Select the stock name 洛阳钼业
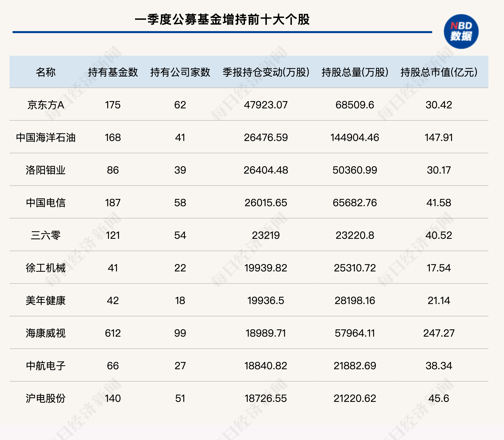Screen dimensions: 504x440 coord(46,170)
